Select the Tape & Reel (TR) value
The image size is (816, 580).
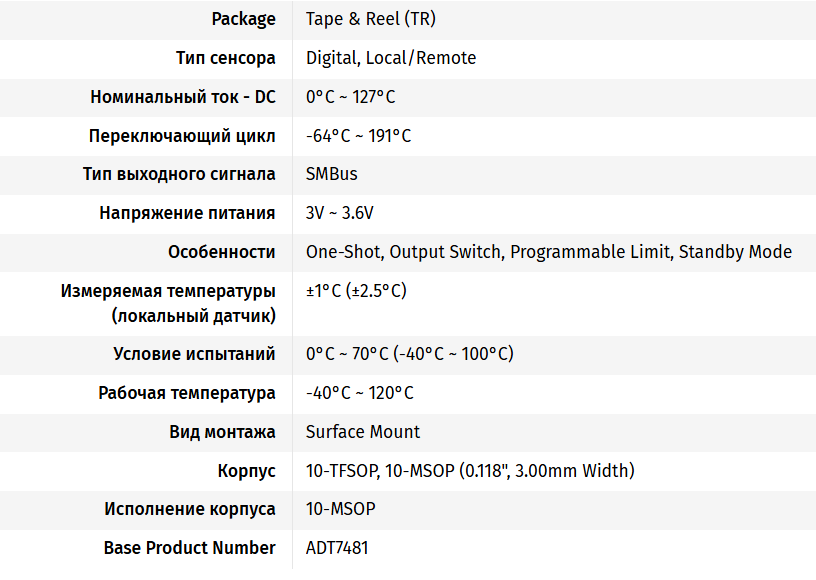pyautogui.click(x=370, y=19)
